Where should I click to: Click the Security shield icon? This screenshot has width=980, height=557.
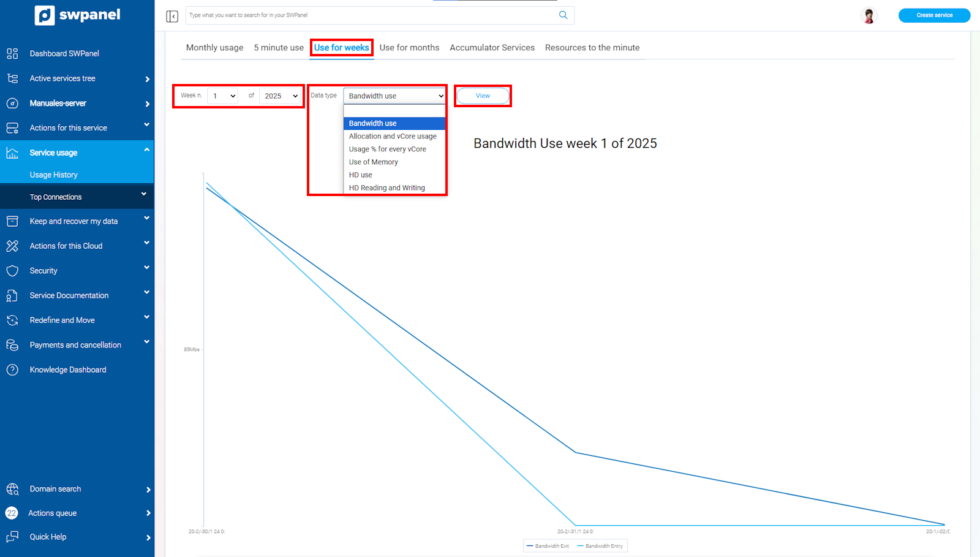click(x=12, y=271)
